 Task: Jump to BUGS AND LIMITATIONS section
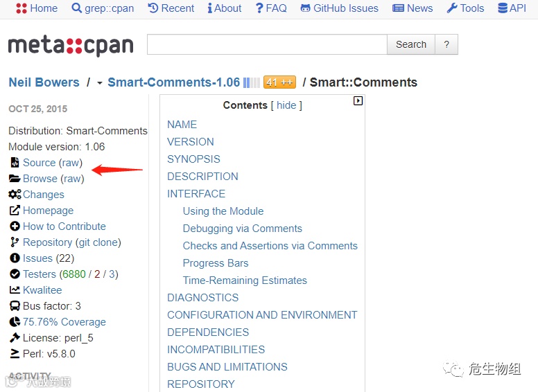coord(227,366)
